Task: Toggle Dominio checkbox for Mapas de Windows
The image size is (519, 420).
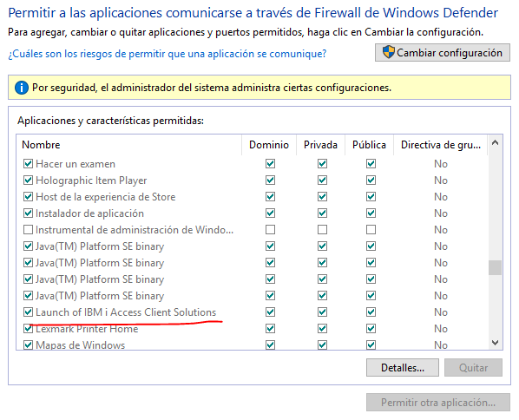Action: pyautogui.click(x=270, y=345)
